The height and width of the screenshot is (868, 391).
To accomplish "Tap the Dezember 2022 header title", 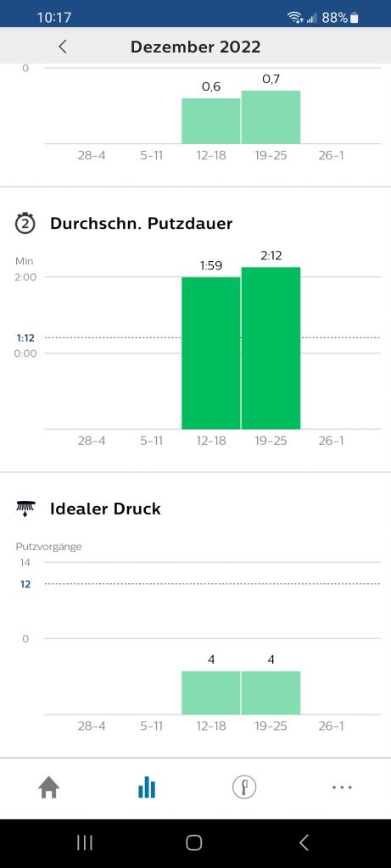I will click(195, 47).
